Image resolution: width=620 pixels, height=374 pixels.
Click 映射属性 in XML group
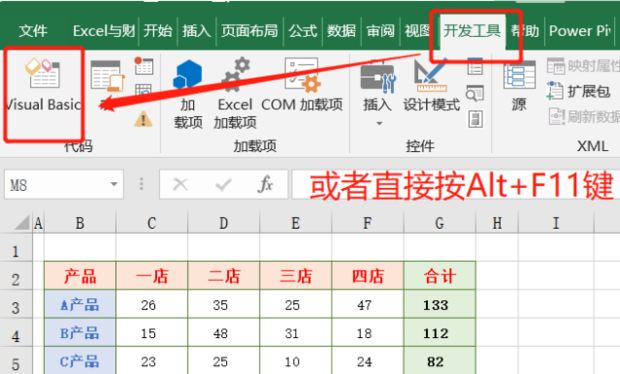[584, 66]
